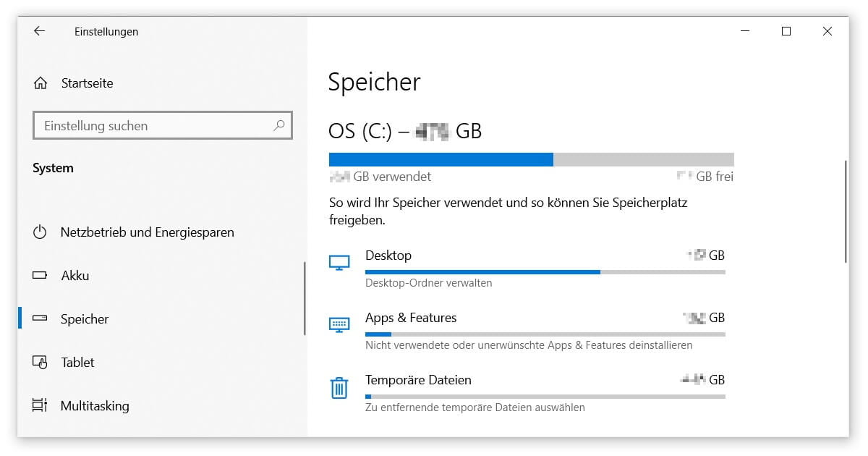The width and height of the screenshot is (868, 456).
Task: Click the OS (C:) storage usage bar
Action: [532, 159]
